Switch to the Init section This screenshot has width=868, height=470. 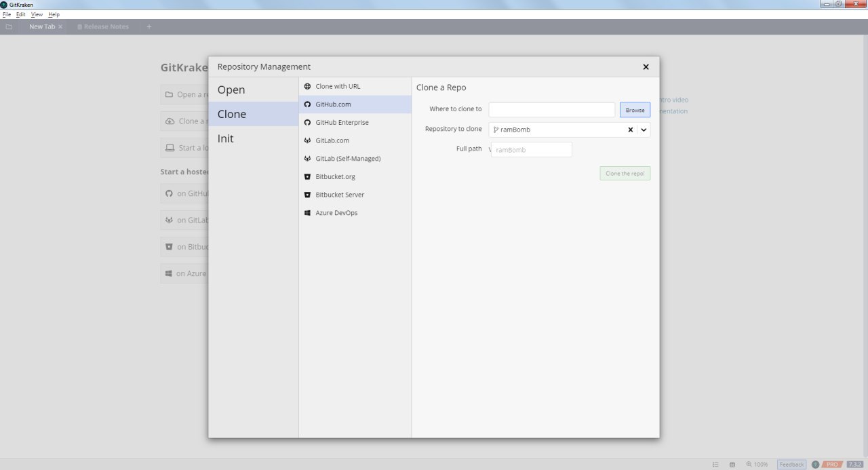pos(253,138)
